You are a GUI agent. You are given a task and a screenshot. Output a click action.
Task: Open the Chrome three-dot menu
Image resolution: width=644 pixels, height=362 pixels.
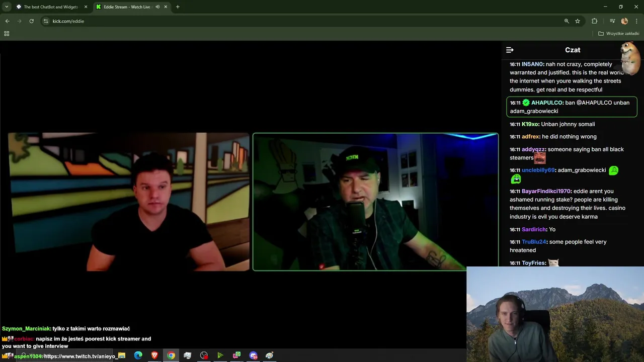636,21
